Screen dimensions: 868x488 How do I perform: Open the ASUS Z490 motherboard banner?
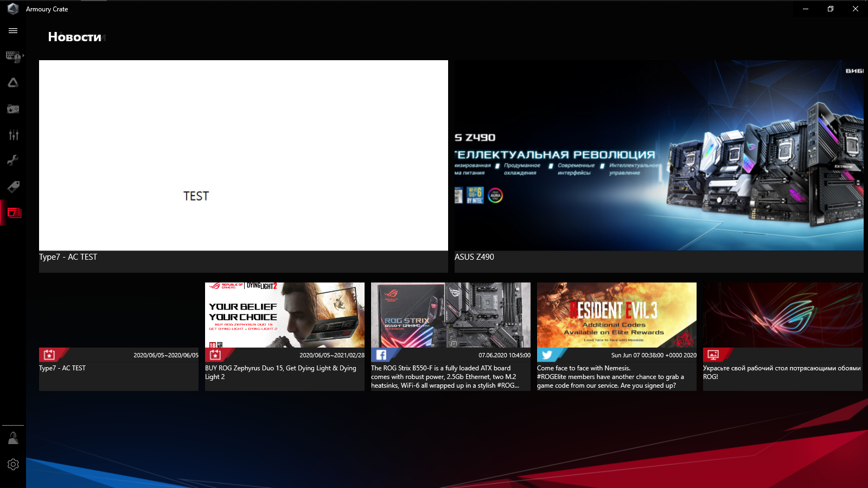tap(659, 155)
